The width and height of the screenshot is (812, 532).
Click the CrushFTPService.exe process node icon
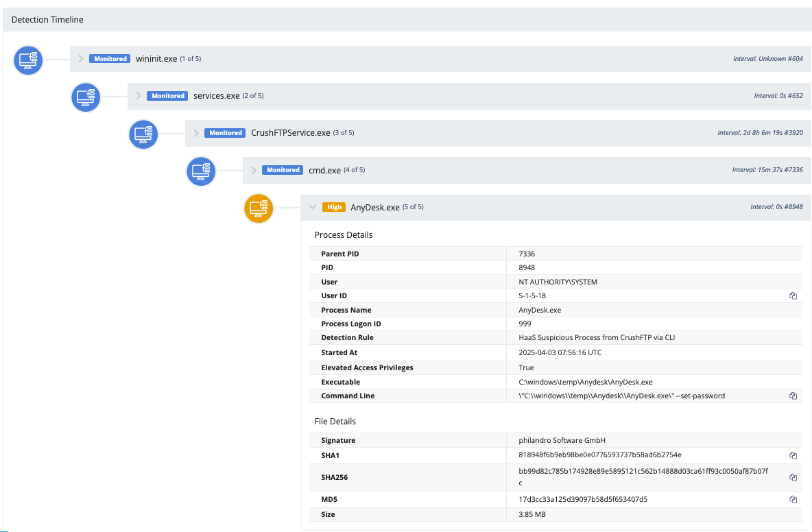[x=143, y=134]
